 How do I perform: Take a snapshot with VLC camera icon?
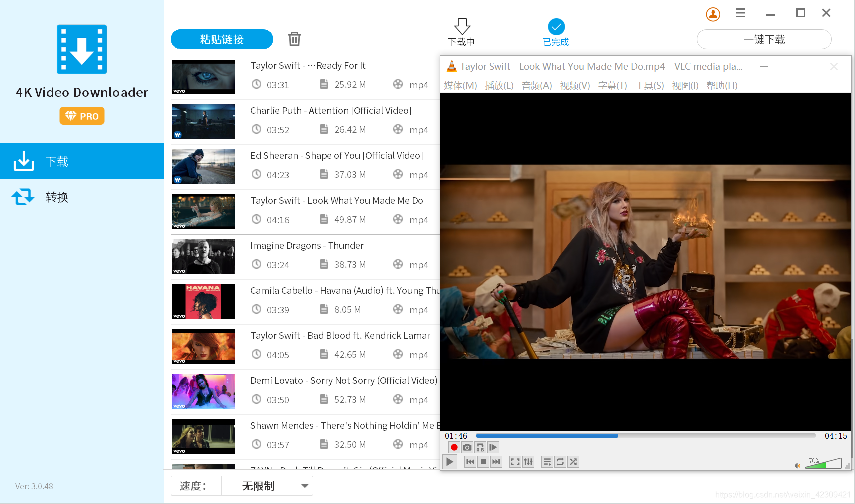coord(467,447)
